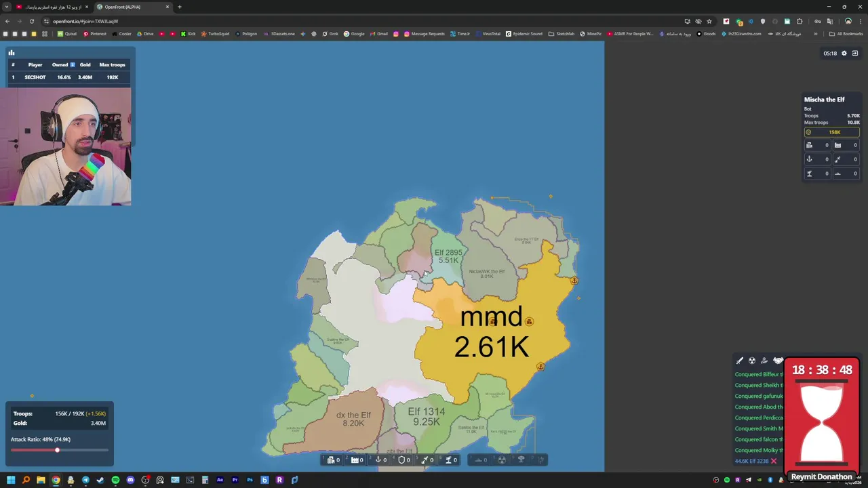The height and width of the screenshot is (488, 868).
Task: Open Discord from the taskbar
Action: coord(130,480)
